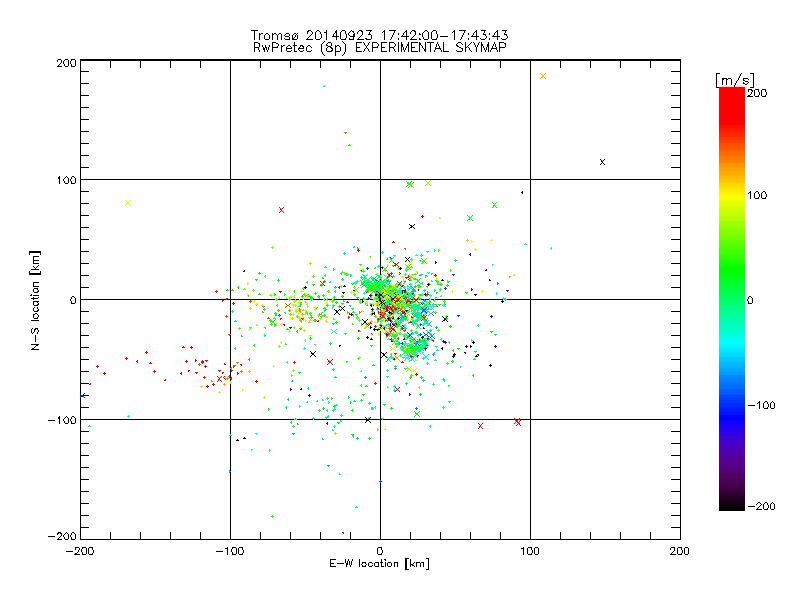Viewport: 800px width, 600px height.
Task: Click the subtitle 'RwPretec (8p) EXPERIMENTAL SKYMAP'
Action: [x=380, y=48]
